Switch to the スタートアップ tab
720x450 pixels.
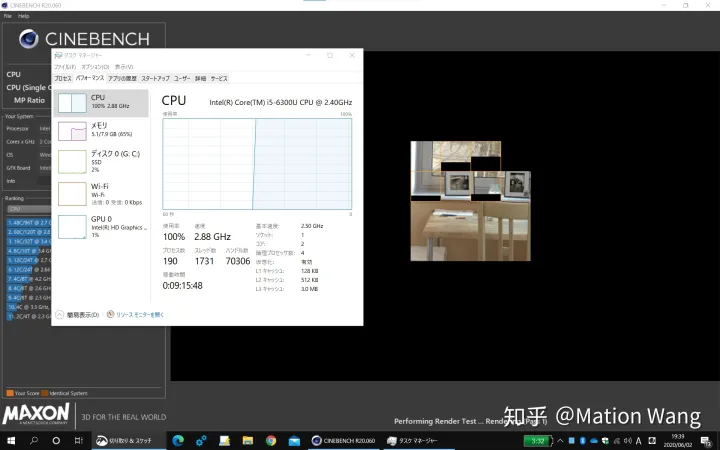click(155, 79)
